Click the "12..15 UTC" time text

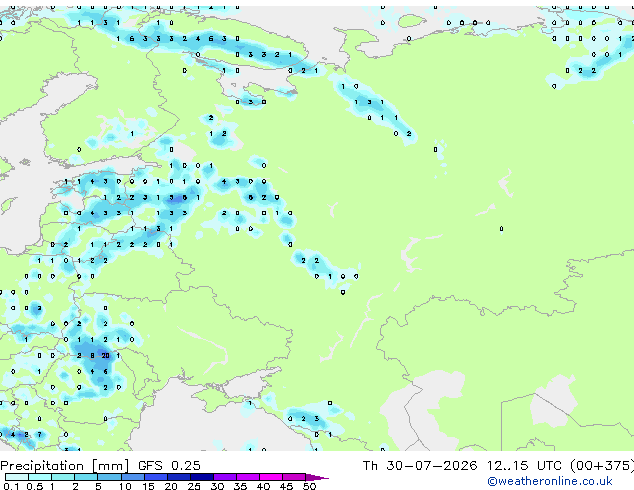(524, 465)
